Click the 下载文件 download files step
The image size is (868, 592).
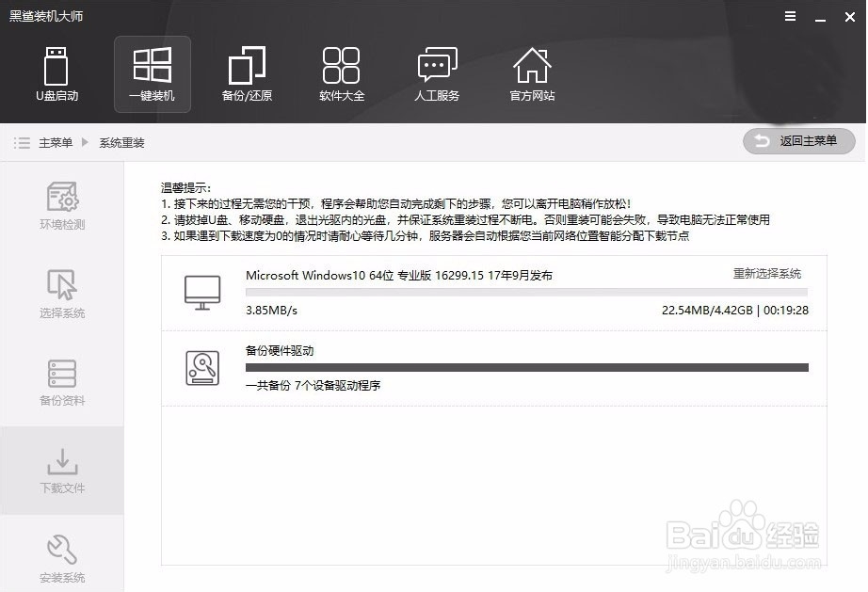pos(62,471)
